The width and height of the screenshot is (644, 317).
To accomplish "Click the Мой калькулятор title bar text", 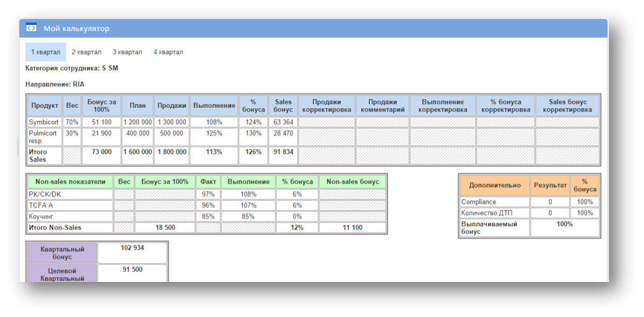I will point(77,29).
